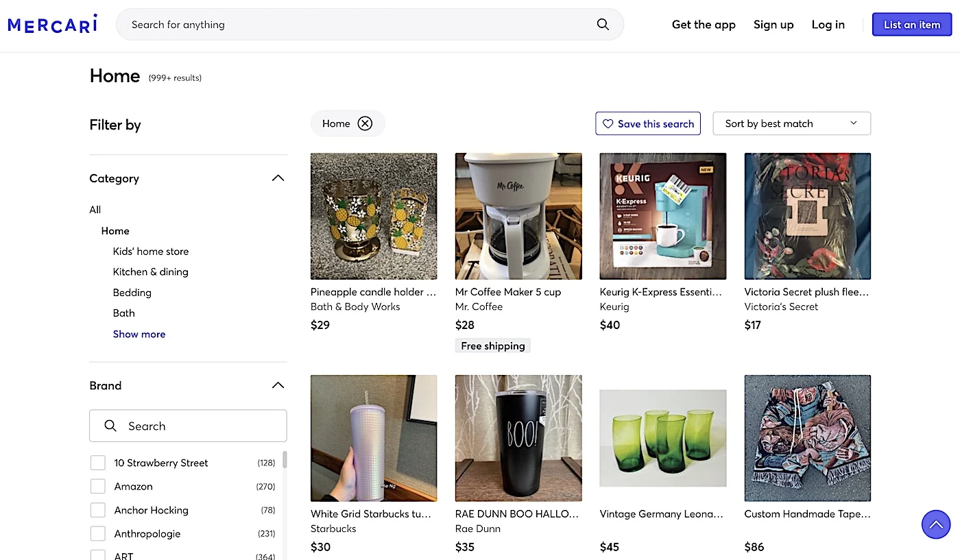The image size is (960, 560).
Task: Select the Home category
Action: pyautogui.click(x=115, y=231)
